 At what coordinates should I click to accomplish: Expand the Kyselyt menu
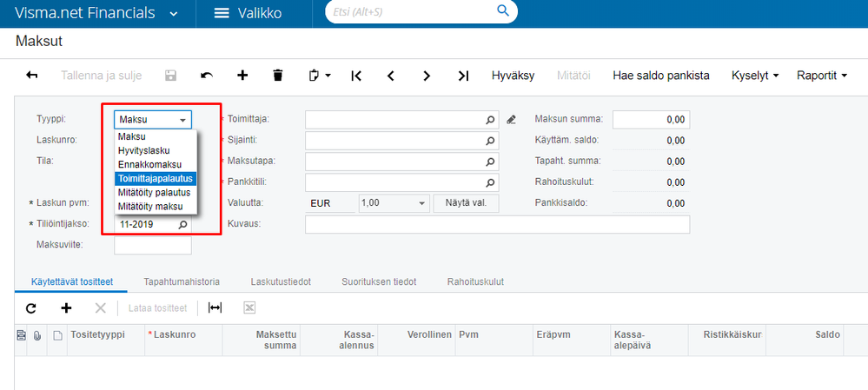(755, 76)
